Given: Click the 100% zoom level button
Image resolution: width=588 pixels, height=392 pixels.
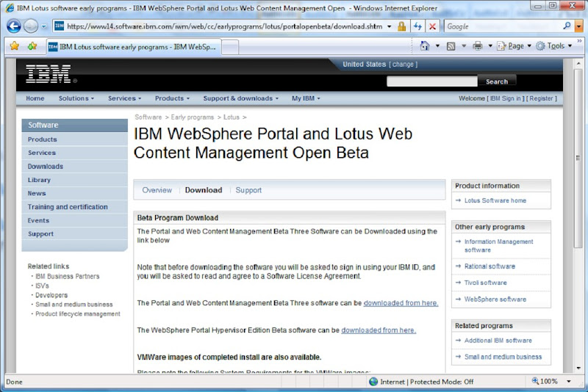Looking at the screenshot, I should [x=545, y=381].
